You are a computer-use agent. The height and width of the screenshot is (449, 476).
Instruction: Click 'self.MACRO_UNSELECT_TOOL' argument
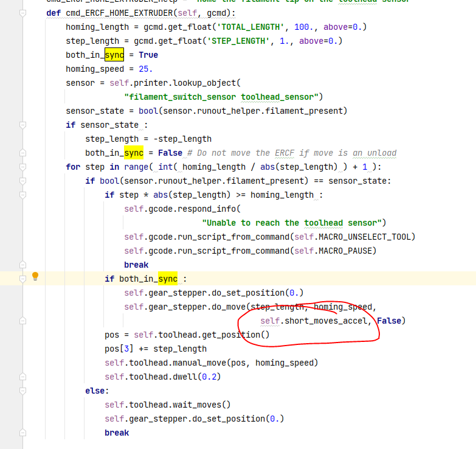353,237
